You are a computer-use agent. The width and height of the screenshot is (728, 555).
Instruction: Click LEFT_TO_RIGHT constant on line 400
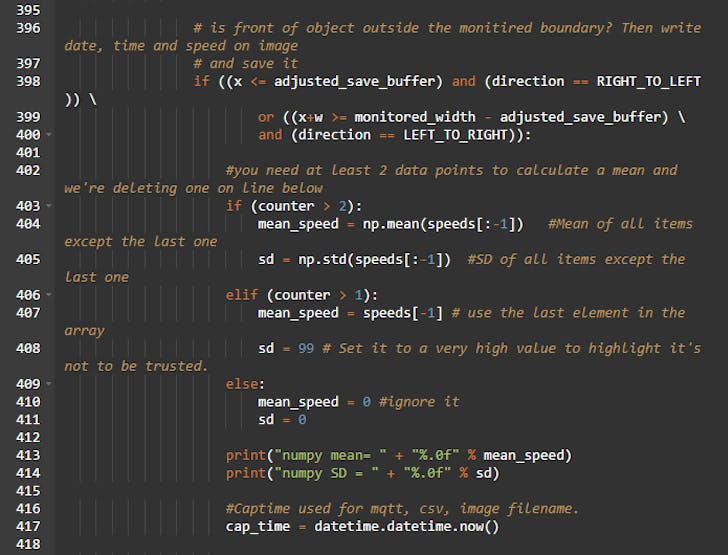pos(455,135)
